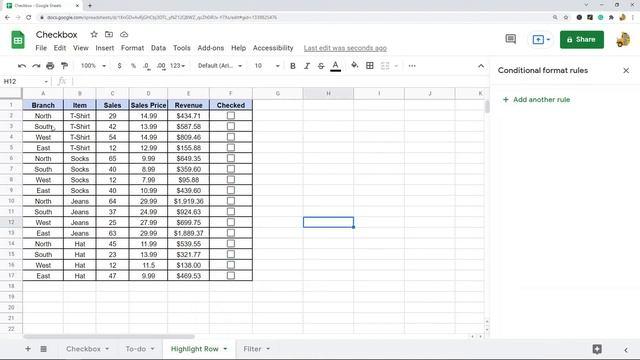Click the Merge cells icon
This screenshot has height=360, width=640.
[x=385, y=66]
